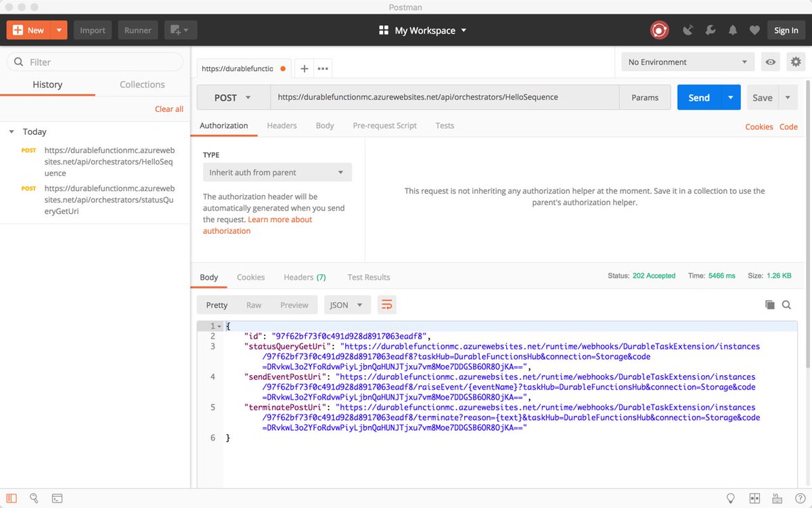The width and height of the screenshot is (812, 508).
Task: Expand the Inherit auth from parent dropdown
Action: click(x=277, y=172)
